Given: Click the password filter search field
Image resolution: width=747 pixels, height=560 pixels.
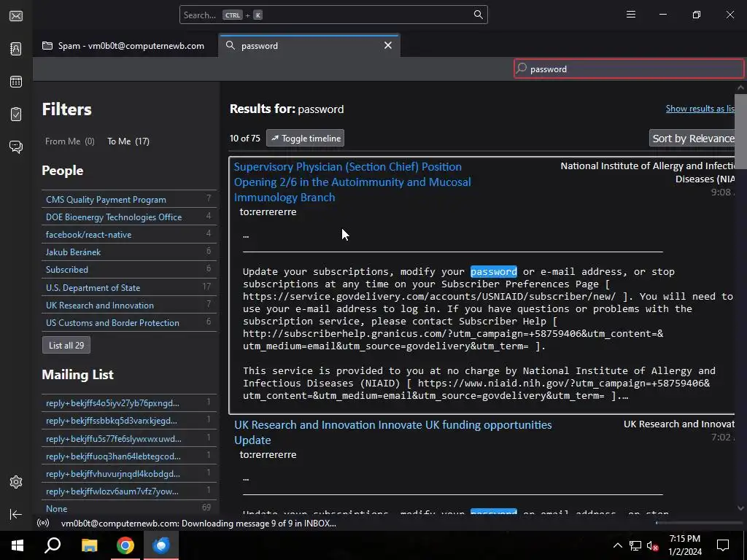Looking at the screenshot, I should 629,69.
